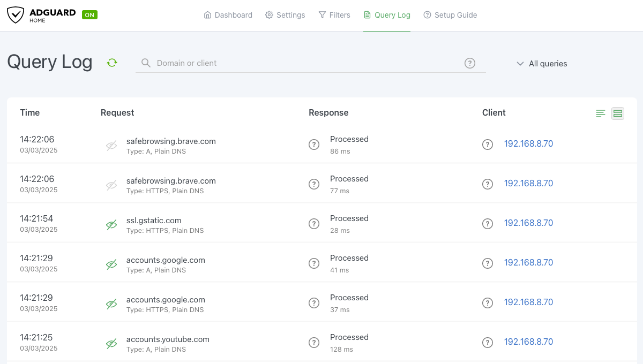
Task: Refresh the query log list
Action: click(112, 63)
